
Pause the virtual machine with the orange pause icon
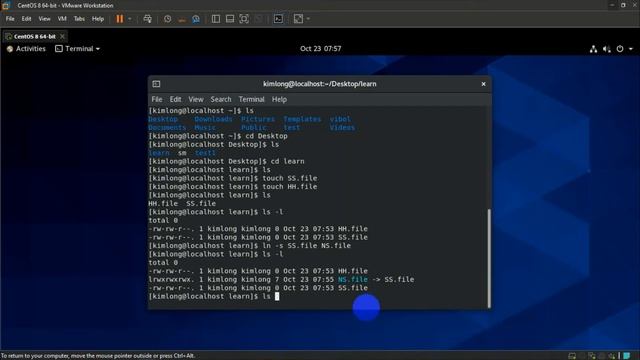pyautogui.click(x=120, y=19)
